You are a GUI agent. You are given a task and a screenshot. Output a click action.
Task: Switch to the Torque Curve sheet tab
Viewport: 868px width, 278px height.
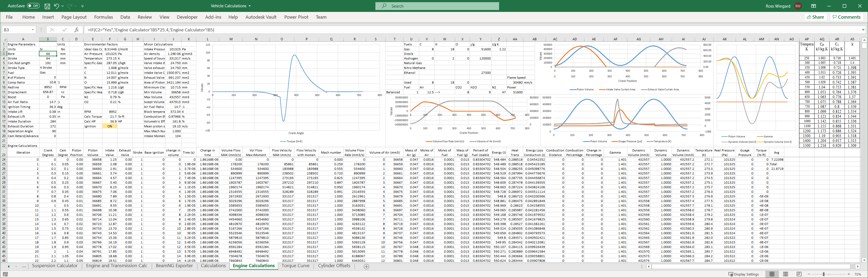coord(295,266)
